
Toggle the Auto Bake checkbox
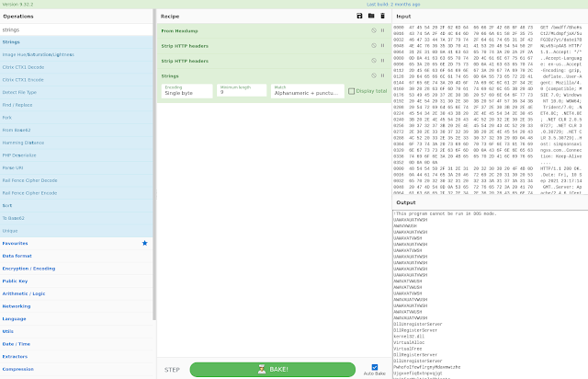[375, 367]
